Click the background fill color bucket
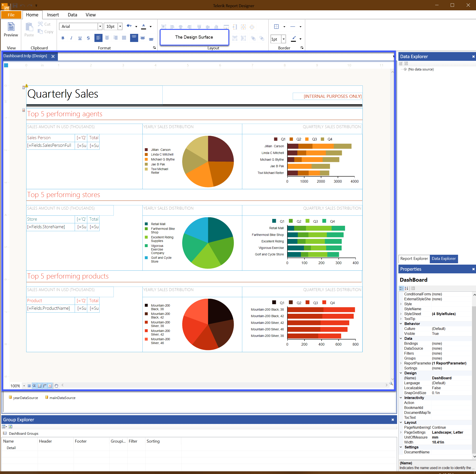The width and height of the screenshot is (476, 474). (x=129, y=26)
